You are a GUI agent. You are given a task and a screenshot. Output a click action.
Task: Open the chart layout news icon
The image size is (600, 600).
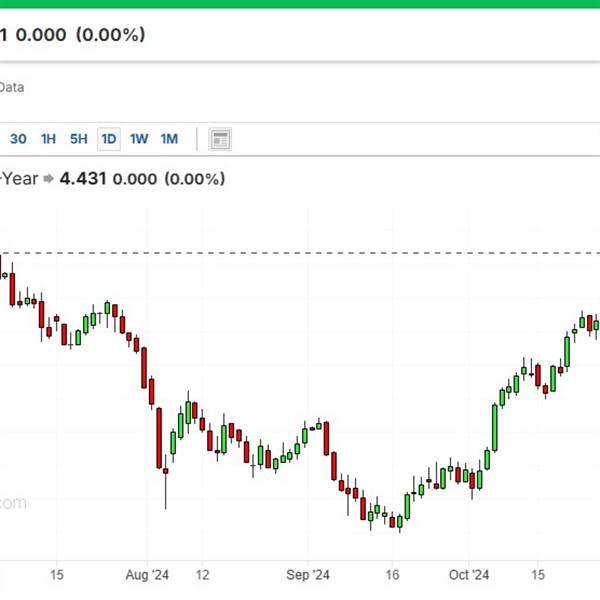point(220,139)
